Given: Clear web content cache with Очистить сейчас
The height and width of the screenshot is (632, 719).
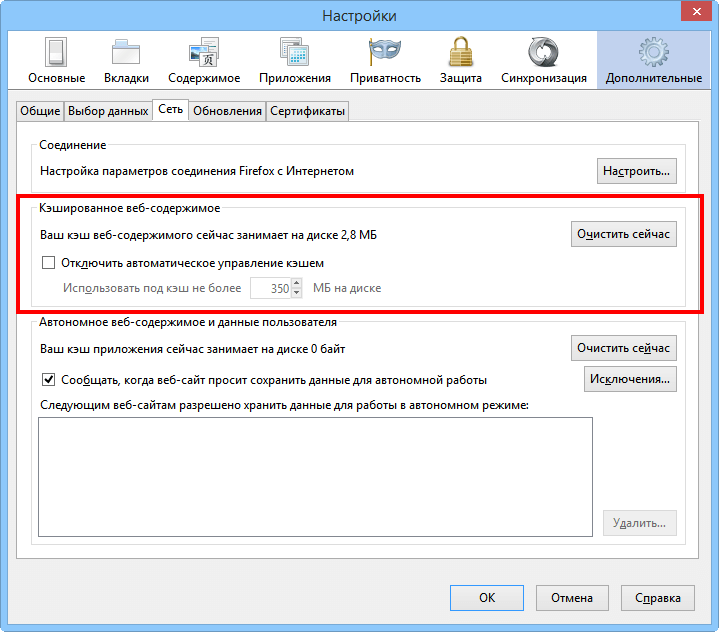Looking at the screenshot, I should (624, 234).
